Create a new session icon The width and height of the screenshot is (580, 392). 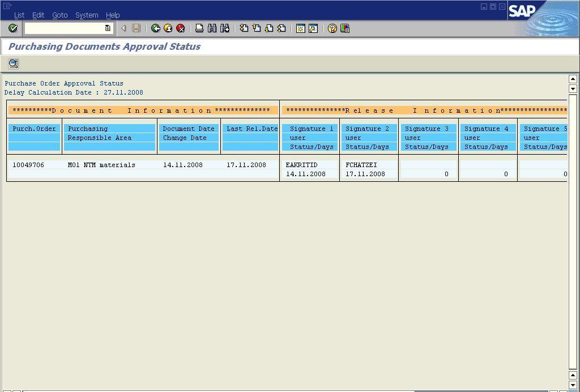[301, 28]
